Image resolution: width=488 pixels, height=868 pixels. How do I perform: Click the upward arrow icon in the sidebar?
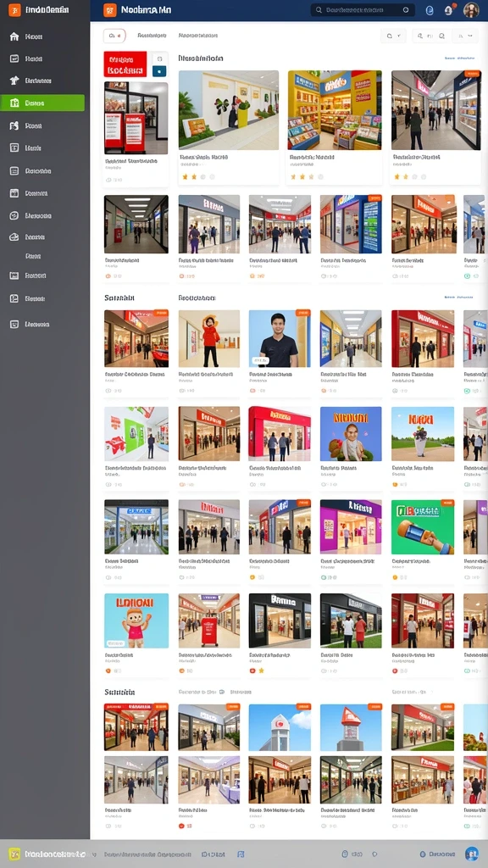[x=14, y=81]
